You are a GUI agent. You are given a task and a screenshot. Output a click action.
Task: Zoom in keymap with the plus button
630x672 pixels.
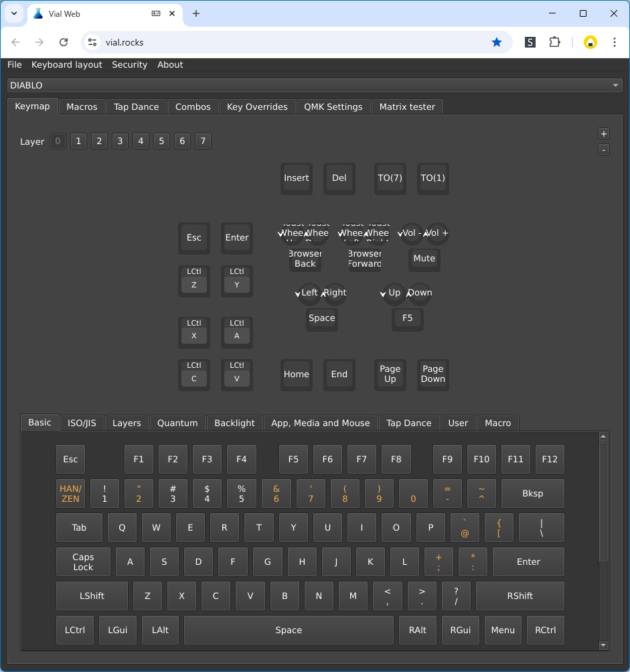pos(603,134)
